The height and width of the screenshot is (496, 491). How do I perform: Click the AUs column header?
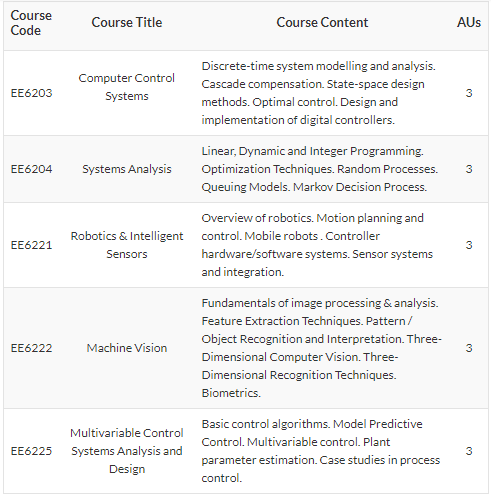tap(469, 23)
